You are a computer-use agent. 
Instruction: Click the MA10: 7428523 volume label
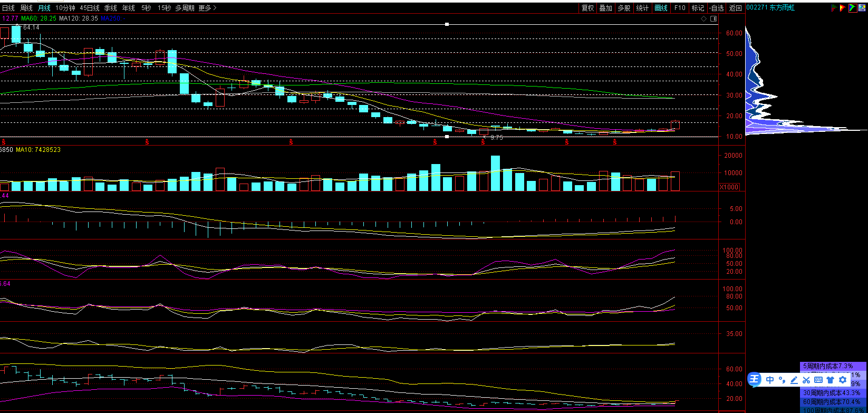[38, 150]
